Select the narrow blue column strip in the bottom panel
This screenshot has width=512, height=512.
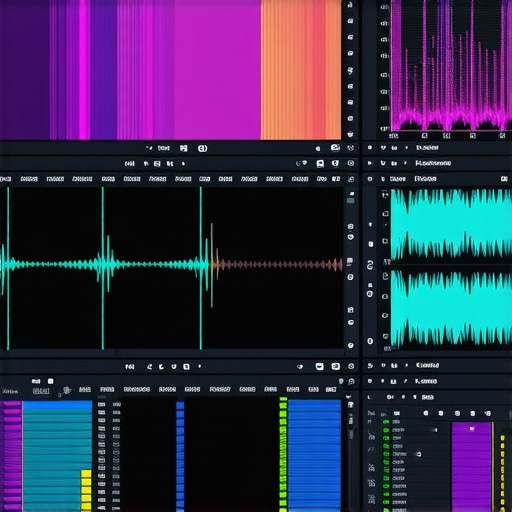pos(180,456)
